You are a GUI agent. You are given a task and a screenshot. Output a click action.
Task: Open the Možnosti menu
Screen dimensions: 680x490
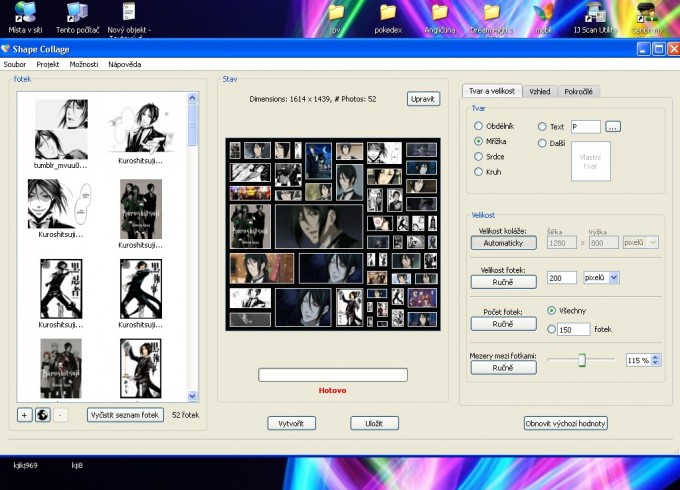coord(84,64)
